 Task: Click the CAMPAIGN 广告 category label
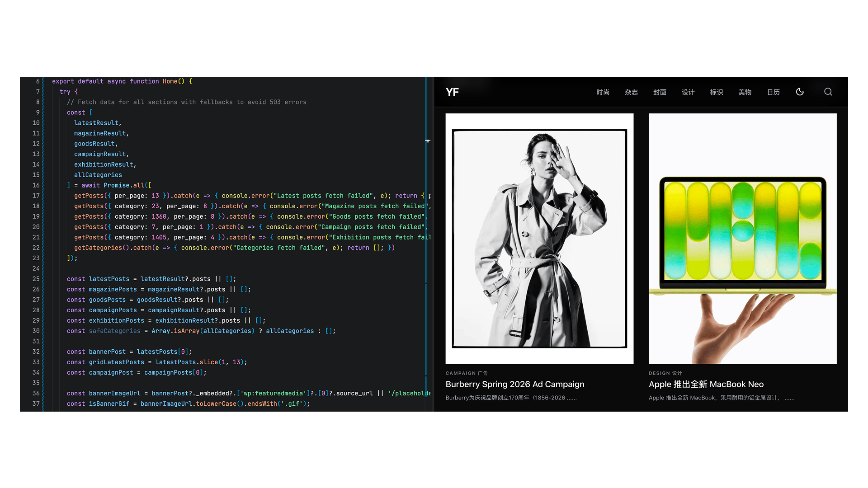(467, 373)
